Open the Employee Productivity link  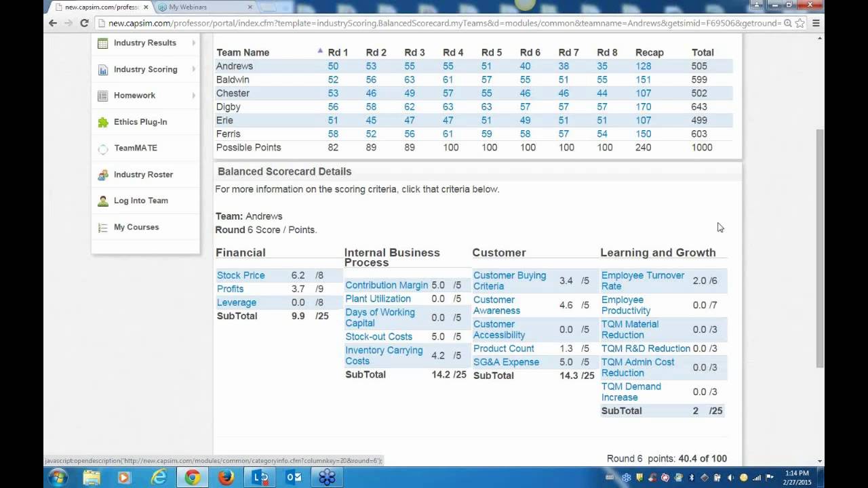[x=626, y=305]
